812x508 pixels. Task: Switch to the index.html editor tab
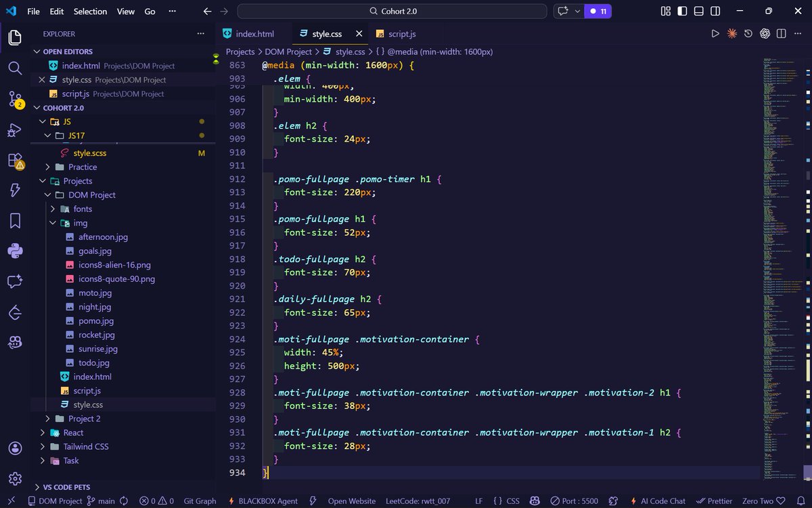[254, 34]
